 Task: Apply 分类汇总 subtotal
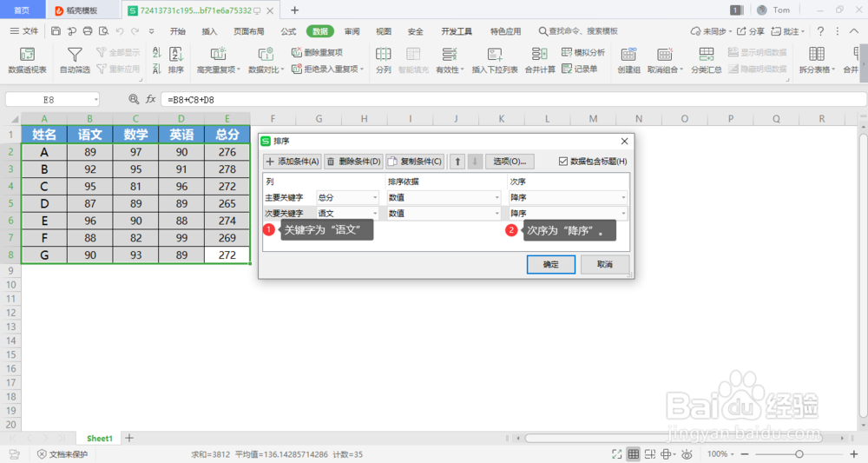click(707, 60)
